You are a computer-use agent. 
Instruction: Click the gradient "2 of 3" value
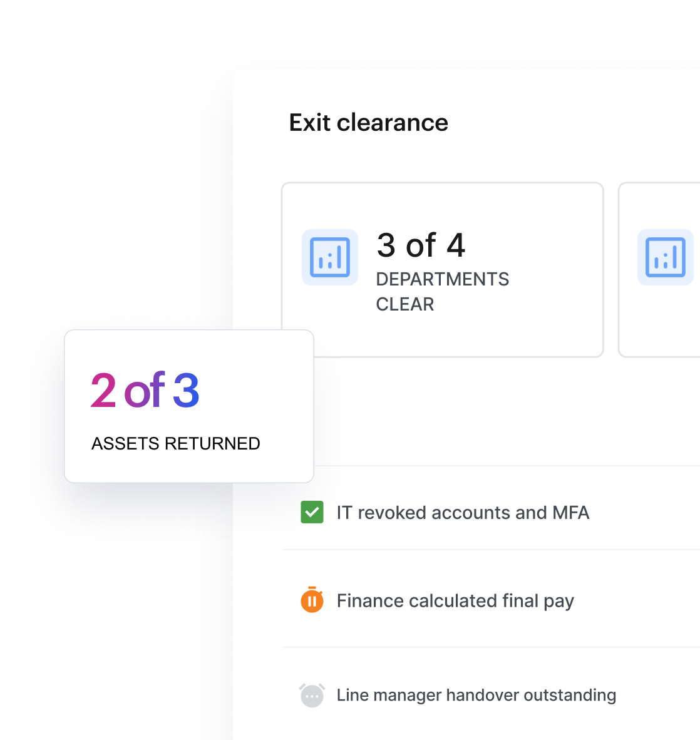pyautogui.click(x=145, y=390)
